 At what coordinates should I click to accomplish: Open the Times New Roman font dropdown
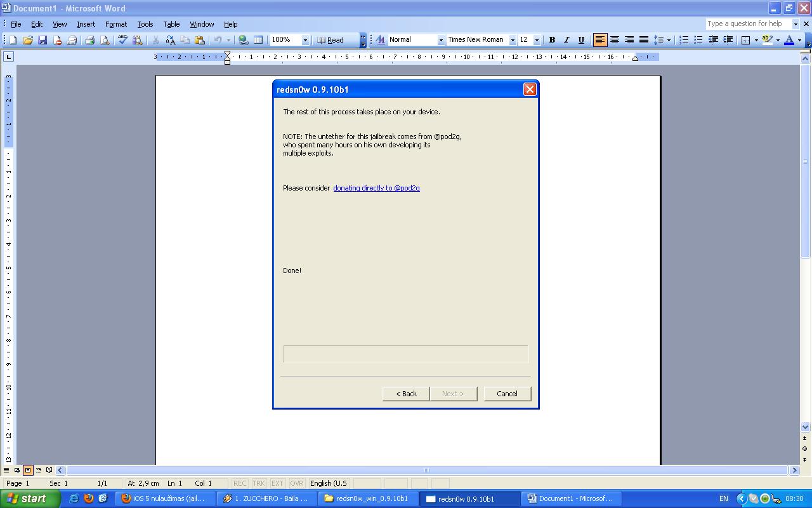click(513, 40)
